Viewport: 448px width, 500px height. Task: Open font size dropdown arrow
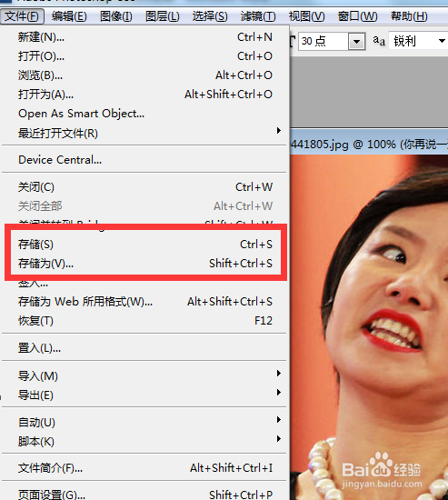tap(356, 41)
